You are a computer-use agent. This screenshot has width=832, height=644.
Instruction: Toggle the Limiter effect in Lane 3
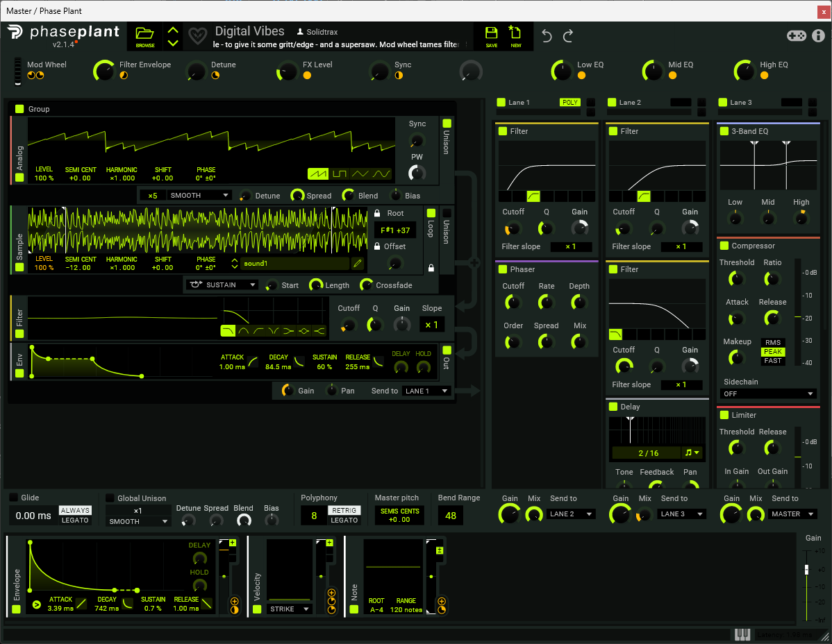(x=724, y=415)
